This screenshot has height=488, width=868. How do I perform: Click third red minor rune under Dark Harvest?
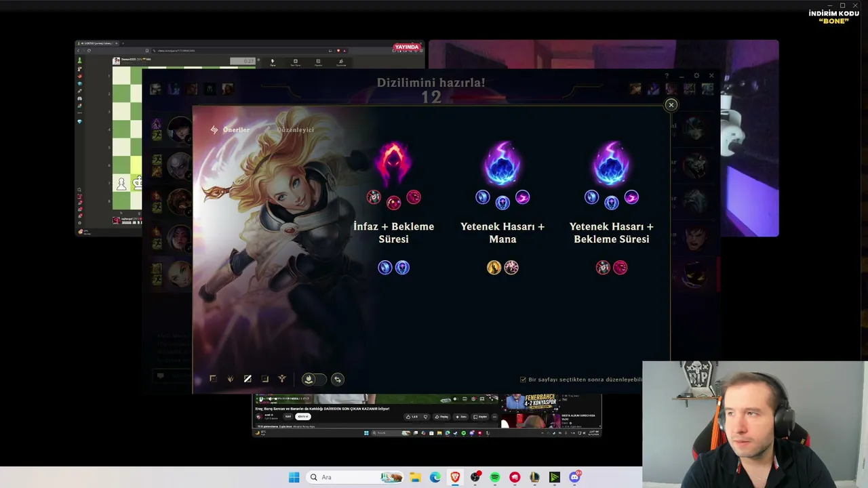414,197
